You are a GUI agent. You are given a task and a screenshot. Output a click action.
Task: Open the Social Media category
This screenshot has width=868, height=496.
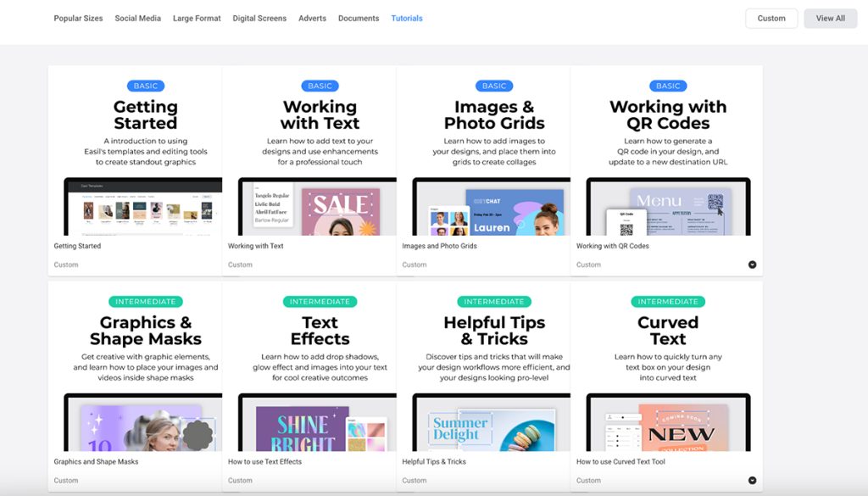point(137,18)
